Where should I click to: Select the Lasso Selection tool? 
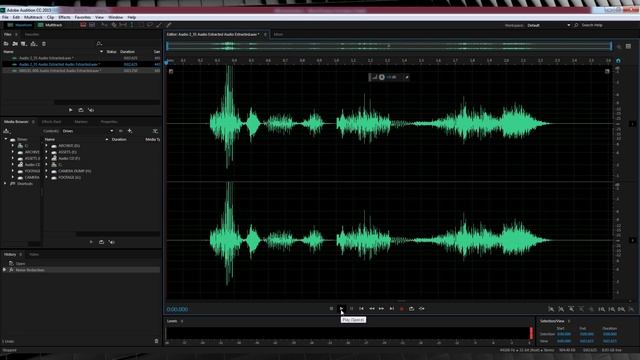click(x=150, y=25)
